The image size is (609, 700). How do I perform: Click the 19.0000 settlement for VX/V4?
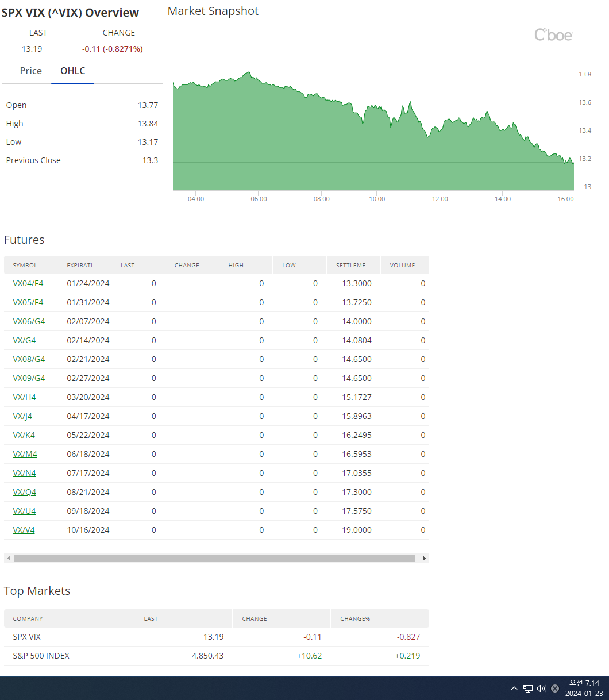357,530
